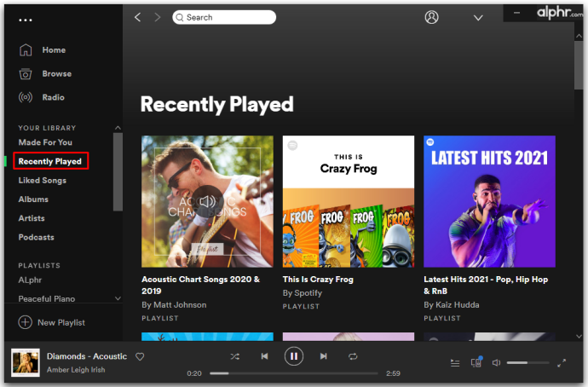588x387 pixels.
Task: Select Made For You in library
Action: point(45,142)
